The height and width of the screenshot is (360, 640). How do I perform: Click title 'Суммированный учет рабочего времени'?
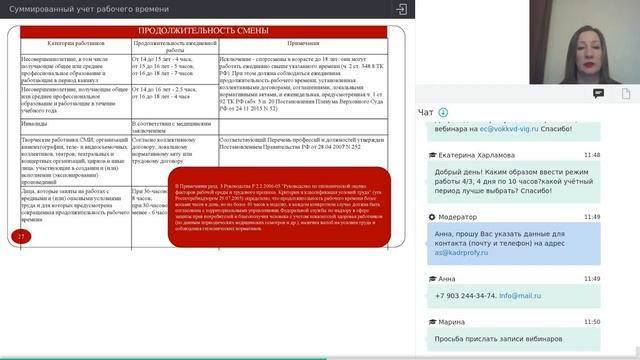[x=89, y=9]
